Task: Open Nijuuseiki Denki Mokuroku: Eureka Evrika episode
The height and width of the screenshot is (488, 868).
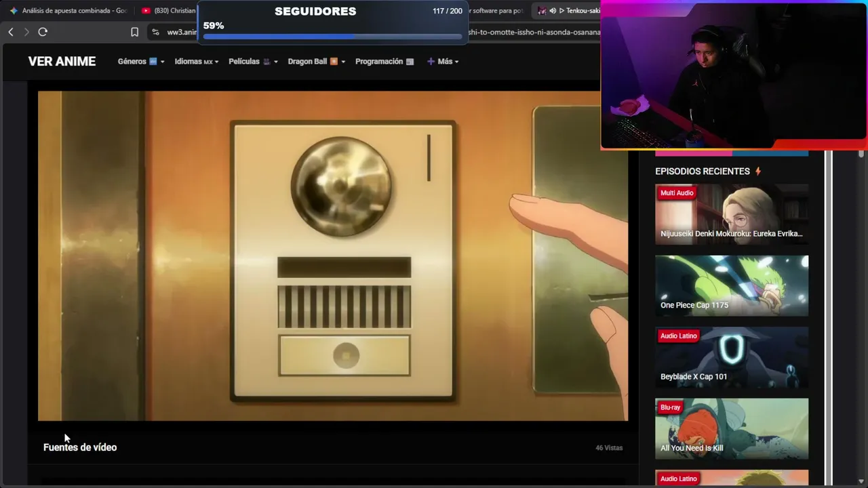Action: pyautogui.click(x=732, y=214)
